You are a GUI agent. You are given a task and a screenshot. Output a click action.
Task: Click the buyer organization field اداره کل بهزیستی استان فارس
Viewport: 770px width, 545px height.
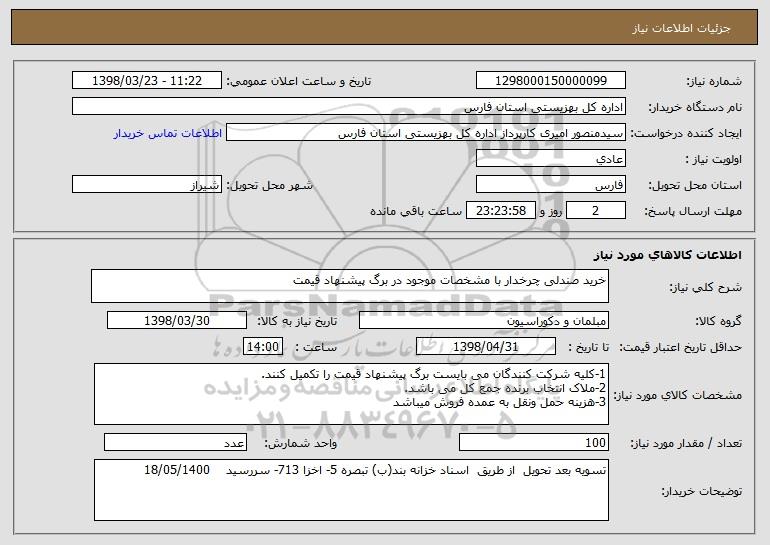(x=349, y=107)
